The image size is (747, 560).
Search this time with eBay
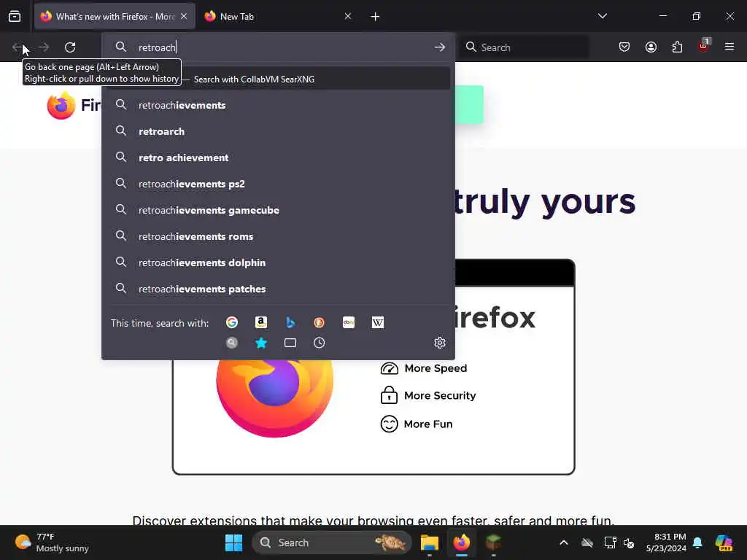click(349, 322)
